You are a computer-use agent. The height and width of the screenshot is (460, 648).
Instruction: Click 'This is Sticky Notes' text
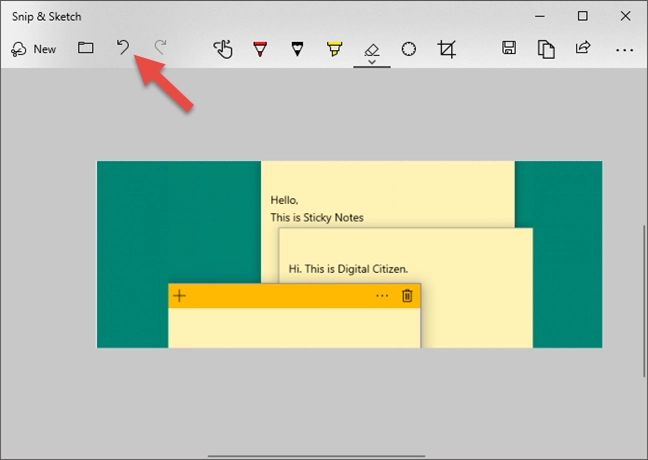pos(317,218)
